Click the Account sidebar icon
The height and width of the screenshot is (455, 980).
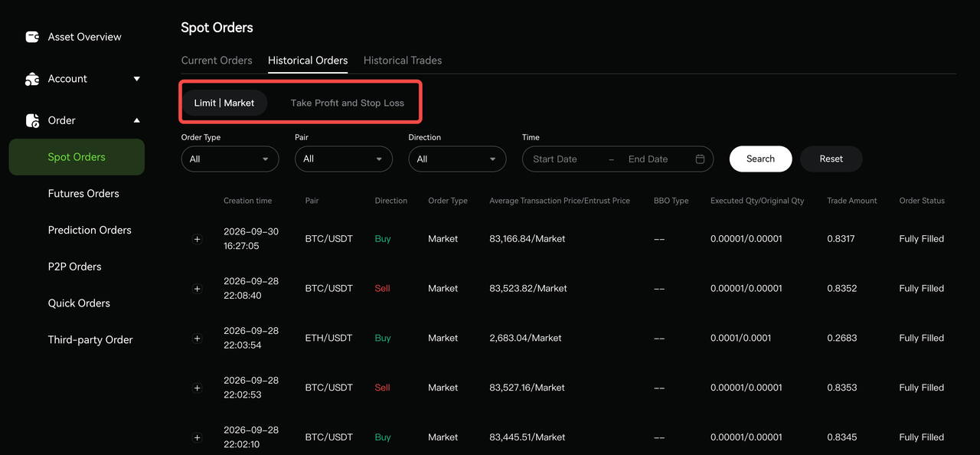coord(32,79)
